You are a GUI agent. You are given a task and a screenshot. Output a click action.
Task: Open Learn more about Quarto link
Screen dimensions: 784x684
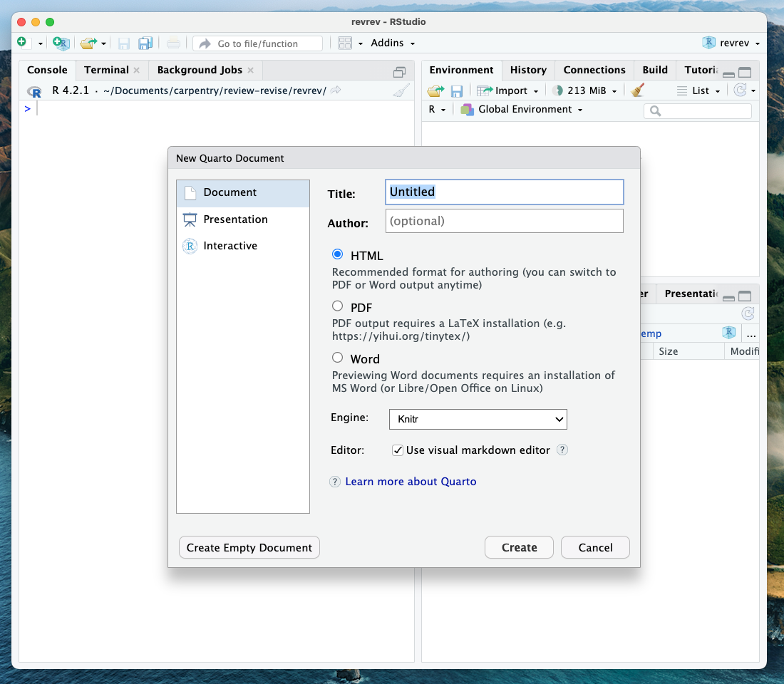point(411,481)
